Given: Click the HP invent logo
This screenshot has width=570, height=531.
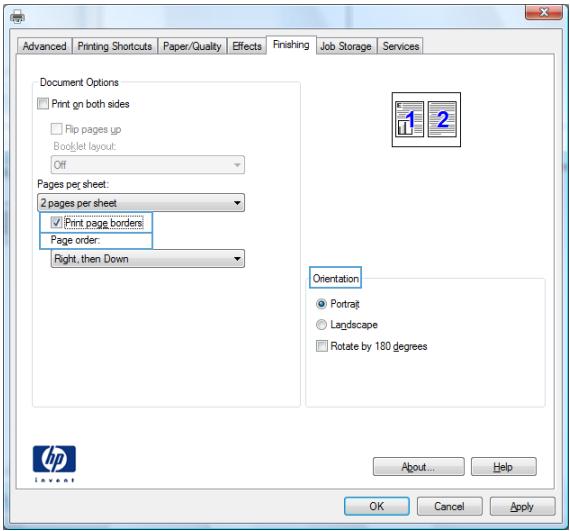Looking at the screenshot, I should (54, 463).
